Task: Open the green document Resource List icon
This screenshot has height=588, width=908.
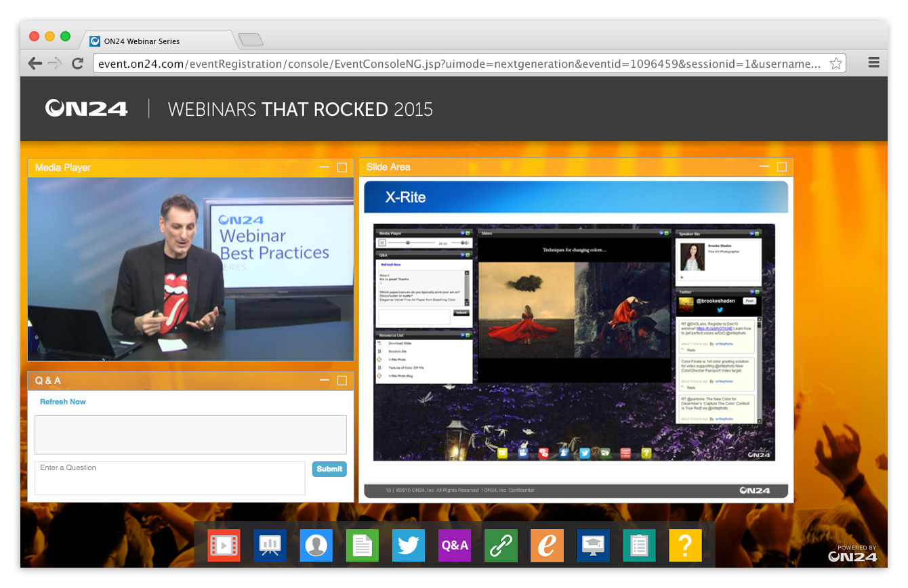Action: (x=363, y=545)
